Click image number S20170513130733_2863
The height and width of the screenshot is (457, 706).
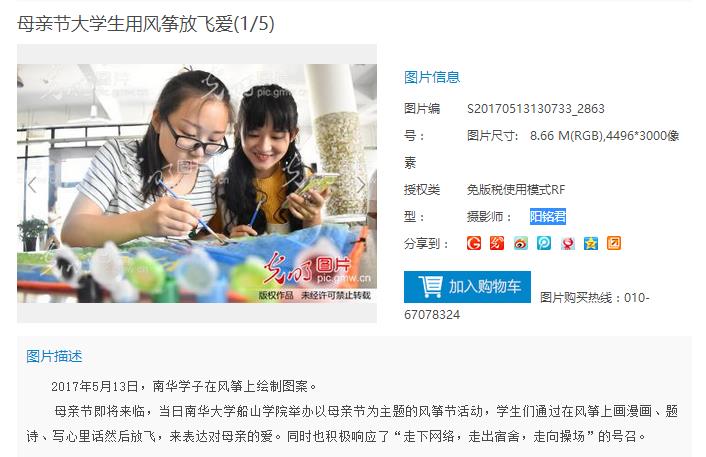point(536,109)
